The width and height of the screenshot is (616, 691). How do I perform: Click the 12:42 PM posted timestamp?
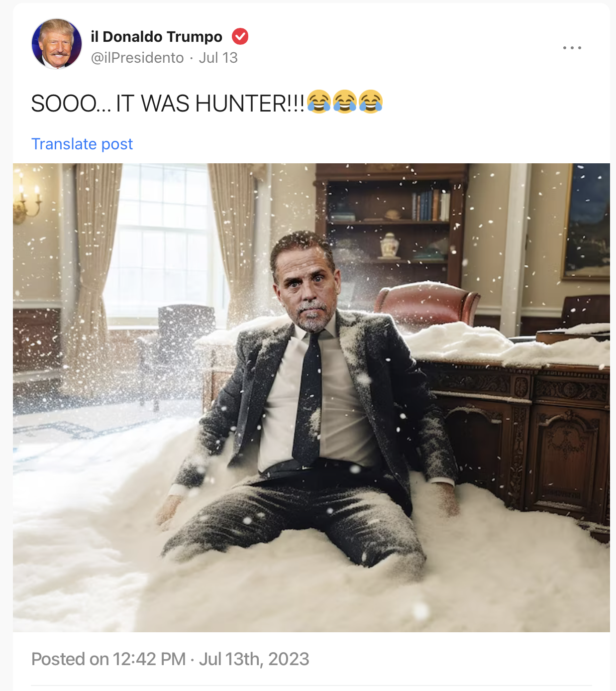(x=149, y=659)
